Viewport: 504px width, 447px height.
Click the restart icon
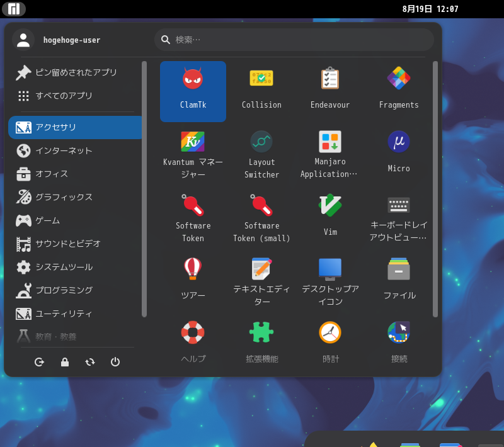[90, 362]
